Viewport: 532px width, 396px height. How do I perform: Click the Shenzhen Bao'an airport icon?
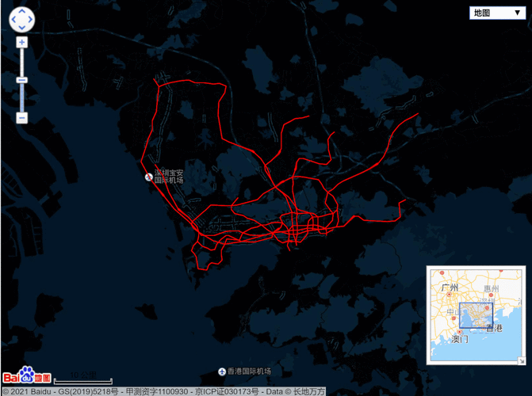[x=147, y=177]
